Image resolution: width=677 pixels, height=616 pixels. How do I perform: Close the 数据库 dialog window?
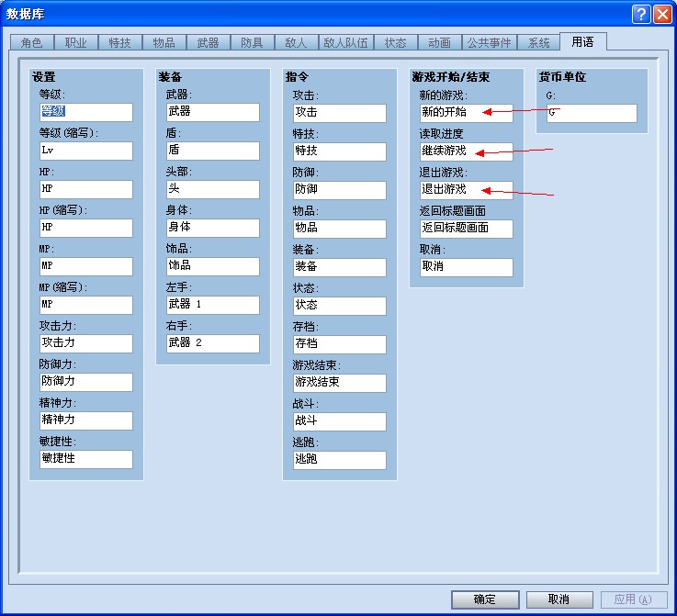(x=662, y=15)
